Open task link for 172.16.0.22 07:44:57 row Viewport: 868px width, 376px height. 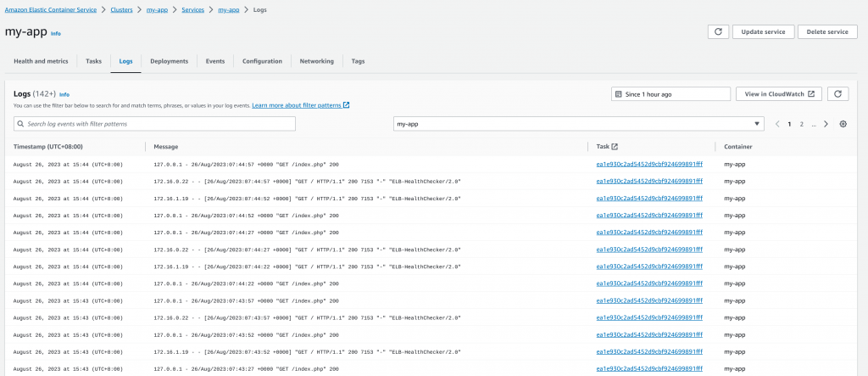point(649,182)
